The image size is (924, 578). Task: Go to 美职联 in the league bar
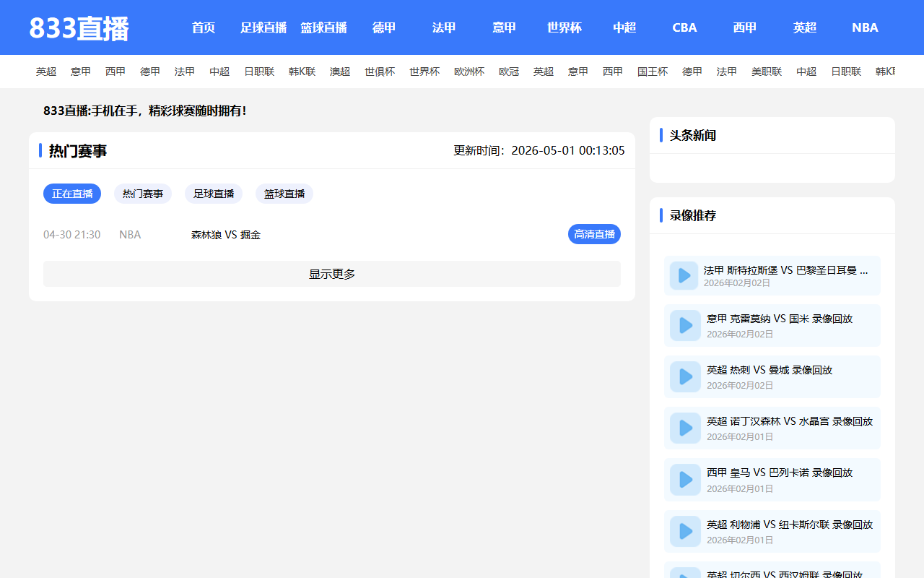(x=767, y=72)
